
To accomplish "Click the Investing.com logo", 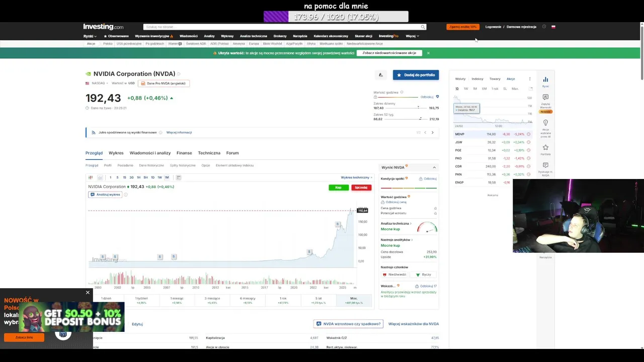I will pyautogui.click(x=103, y=27).
